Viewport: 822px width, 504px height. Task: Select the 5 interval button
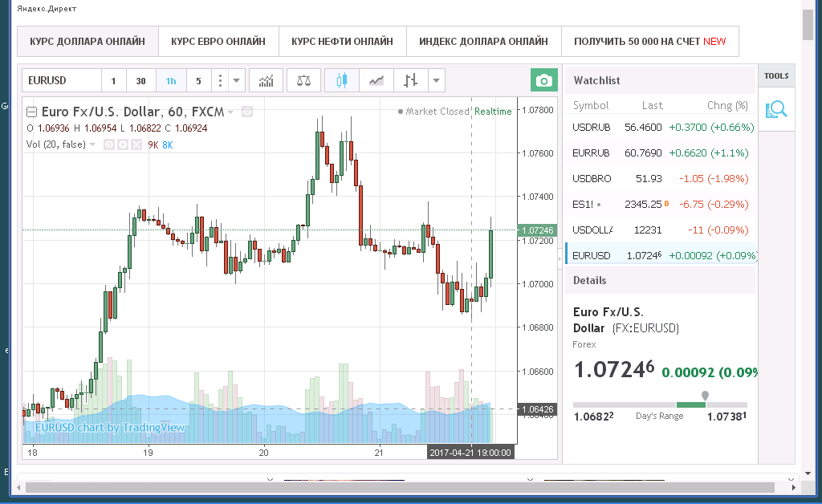tap(199, 81)
